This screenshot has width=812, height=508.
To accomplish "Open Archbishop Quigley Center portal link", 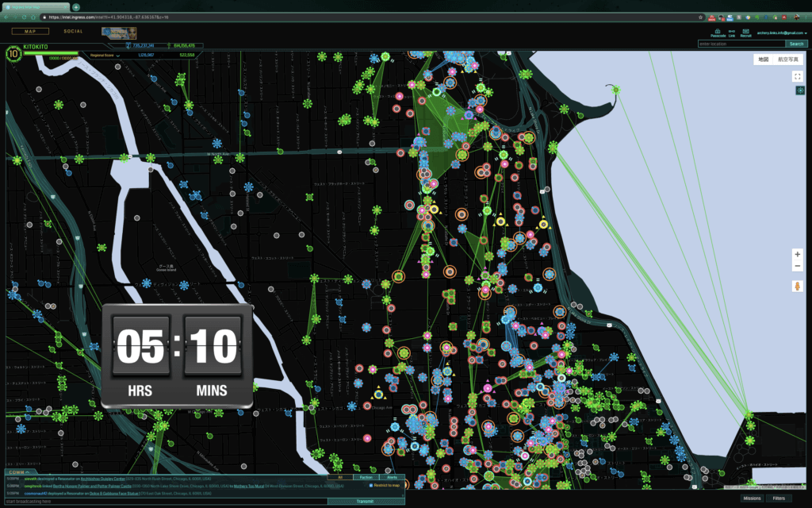I will pos(103,479).
